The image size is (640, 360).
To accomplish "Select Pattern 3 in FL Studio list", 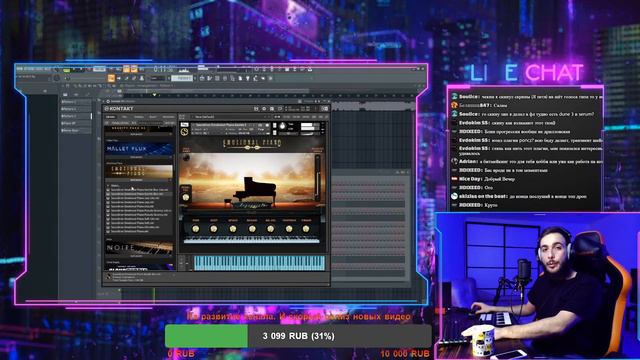I will click(76, 116).
